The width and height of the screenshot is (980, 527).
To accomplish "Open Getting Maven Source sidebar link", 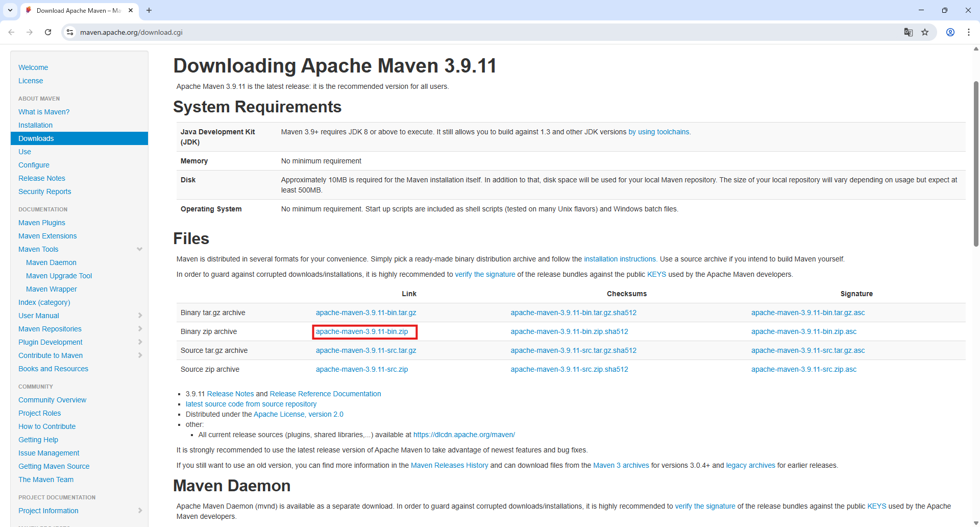I will (x=54, y=466).
